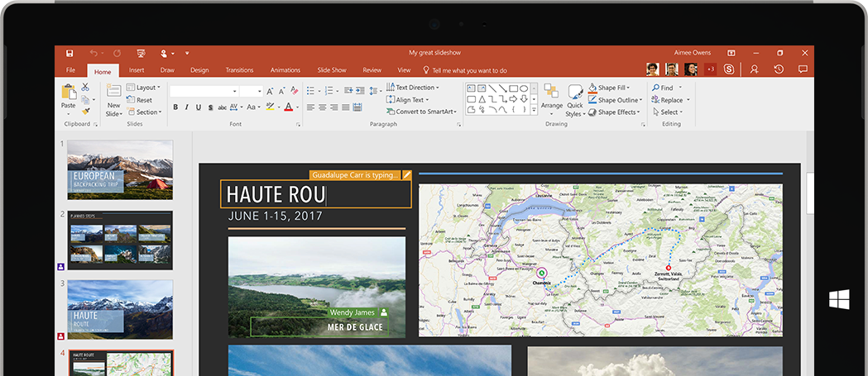This screenshot has width=868, height=376.
Task: Click the Format Painter brush icon
Action: click(x=85, y=112)
